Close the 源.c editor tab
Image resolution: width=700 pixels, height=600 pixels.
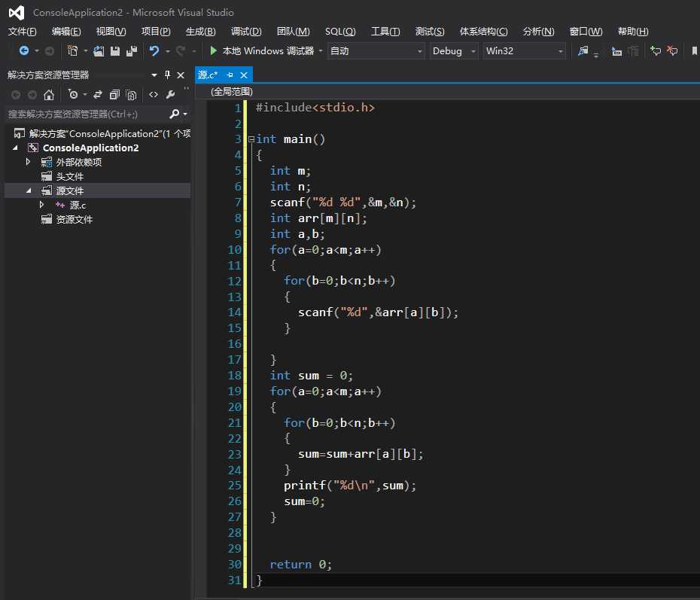tap(244, 75)
